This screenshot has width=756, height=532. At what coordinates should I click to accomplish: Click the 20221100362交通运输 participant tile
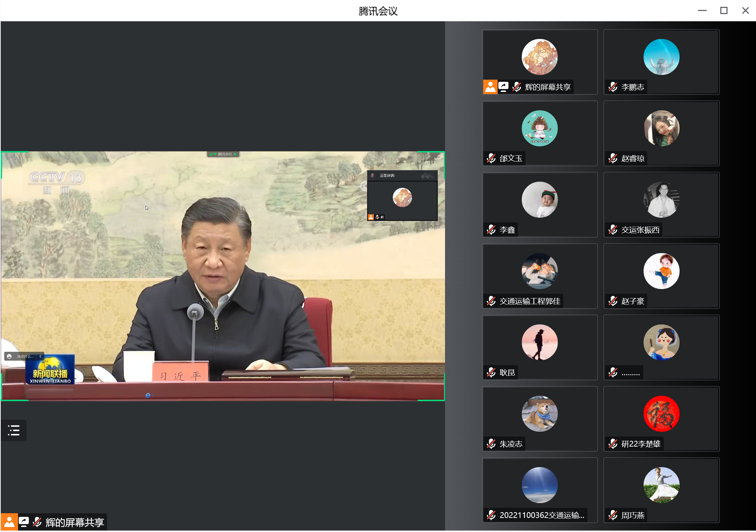pyautogui.click(x=540, y=490)
